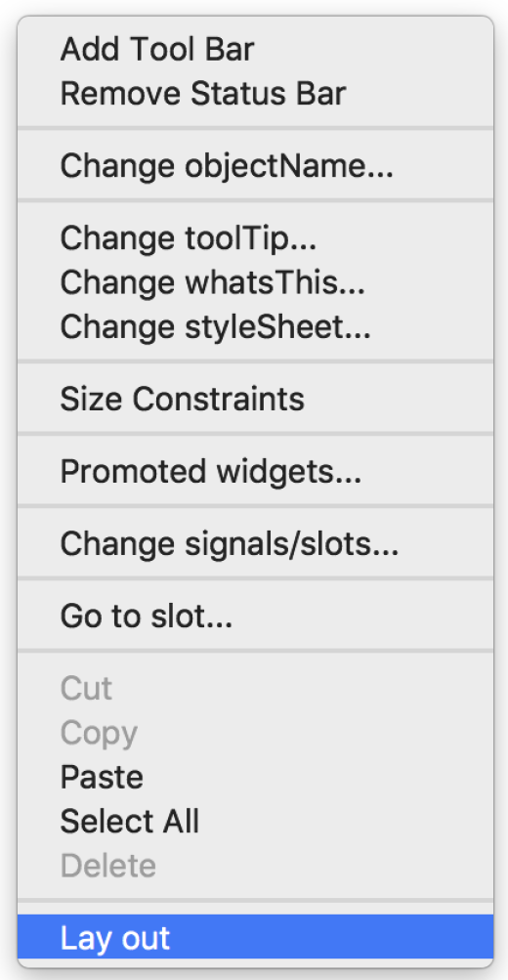Click the blue selected row at menu bottom
Viewport: 508px width, 980px height.
pos(255,939)
